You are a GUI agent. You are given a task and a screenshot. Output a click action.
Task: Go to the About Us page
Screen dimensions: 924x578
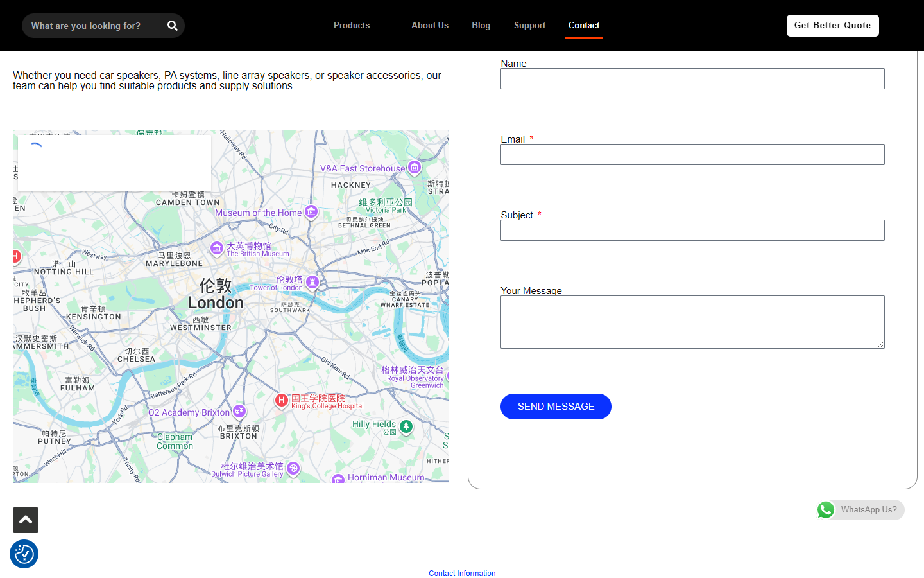click(x=430, y=26)
